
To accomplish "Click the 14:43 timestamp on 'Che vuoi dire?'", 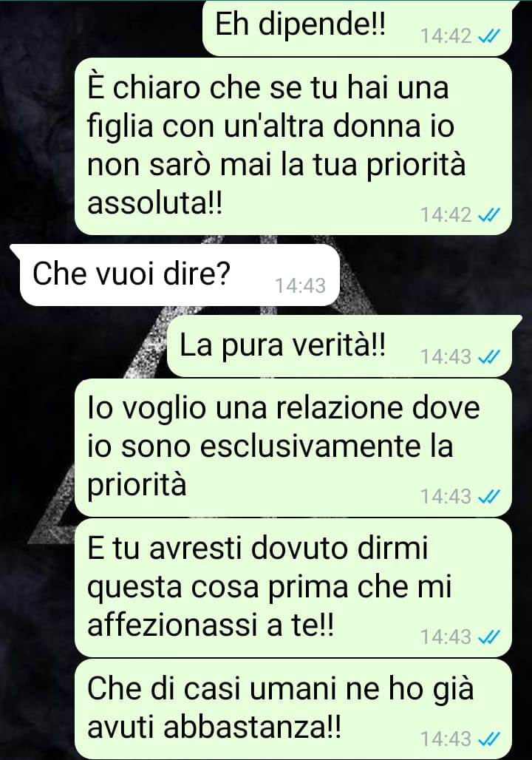I will (301, 285).
